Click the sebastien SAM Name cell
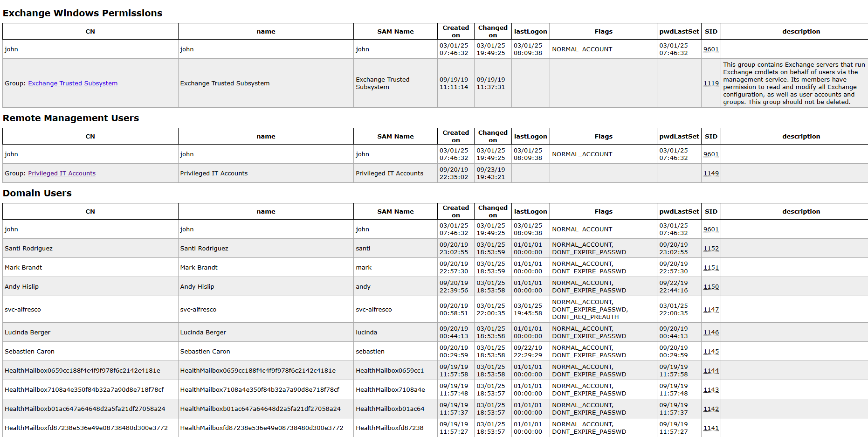The image size is (868, 437). tap(370, 352)
